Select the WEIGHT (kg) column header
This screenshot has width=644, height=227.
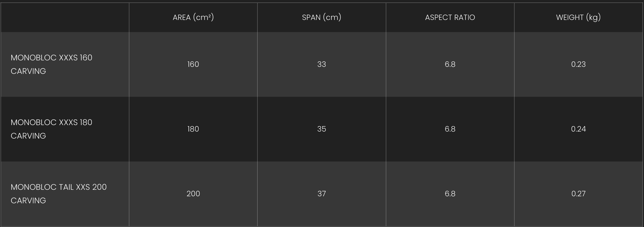point(578,18)
